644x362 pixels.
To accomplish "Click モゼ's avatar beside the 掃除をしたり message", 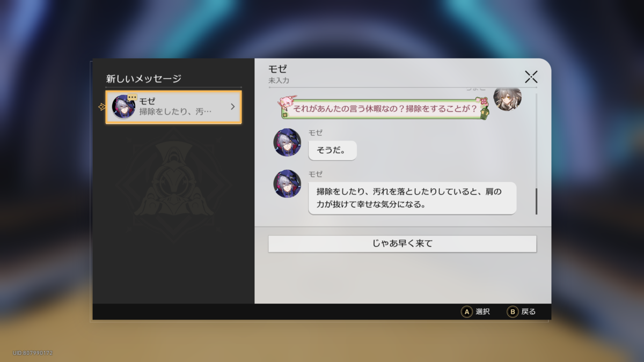I will click(288, 184).
